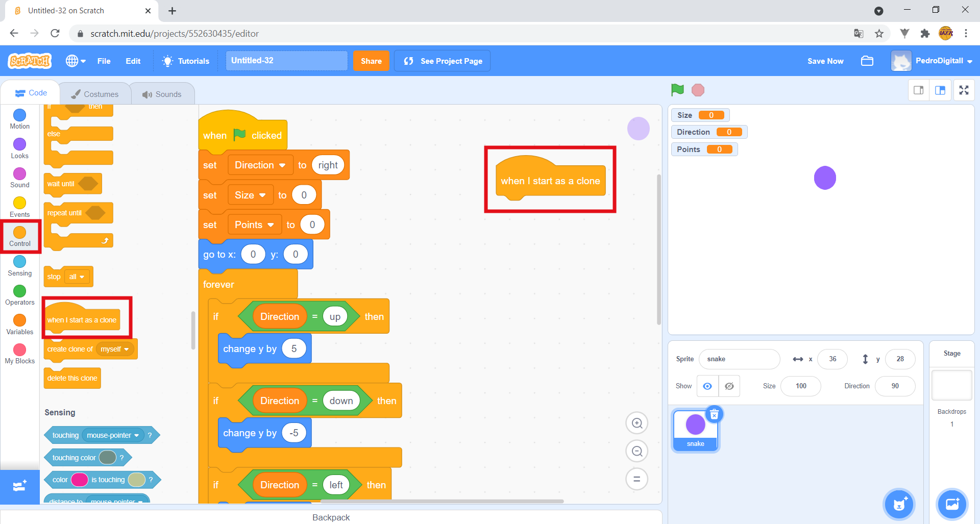Select the Sound block category
The width and height of the screenshot is (980, 524).
(19, 178)
